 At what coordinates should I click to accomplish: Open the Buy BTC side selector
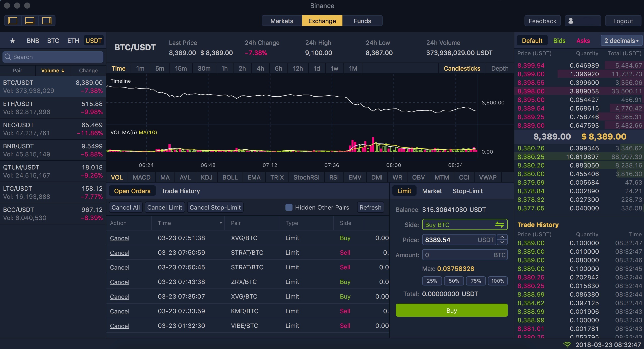click(465, 224)
